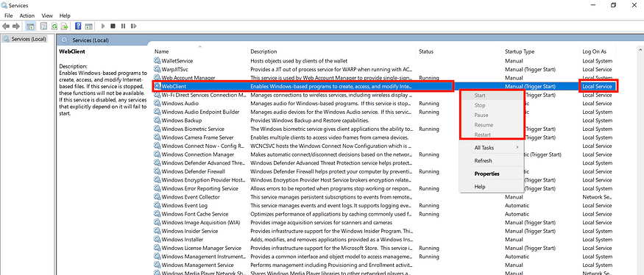
Task: Click the gear icon beside WarpJITSvc
Action: click(158, 69)
